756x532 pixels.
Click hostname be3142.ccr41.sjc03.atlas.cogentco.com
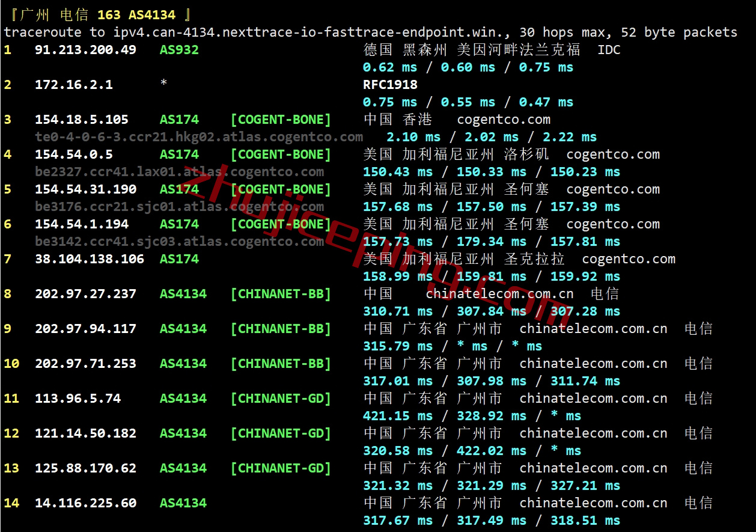tap(179, 242)
